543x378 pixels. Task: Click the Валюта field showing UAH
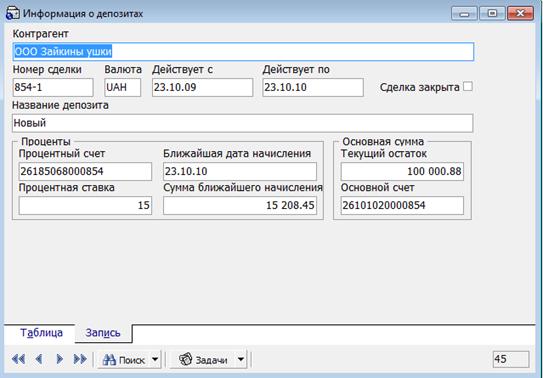pos(123,87)
